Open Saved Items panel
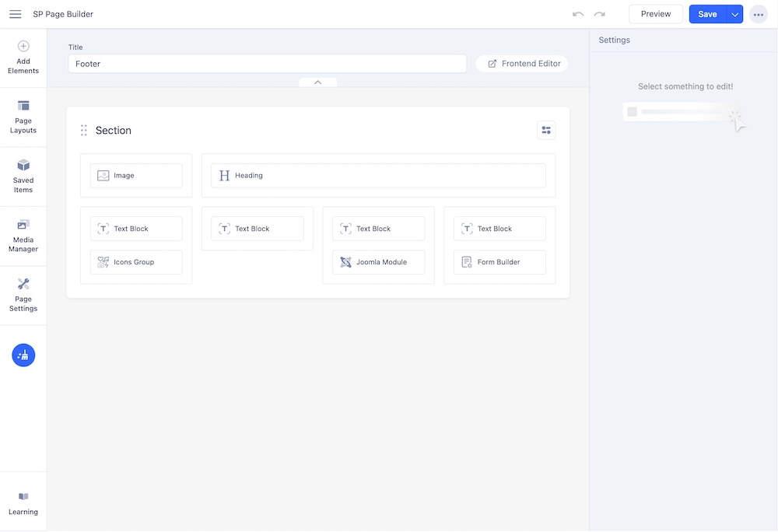The width and height of the screenshot is (778, 532). click(23, 177)
